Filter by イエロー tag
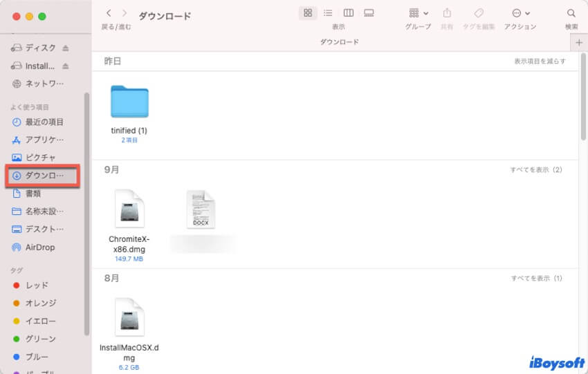This screenshot has height=374, width=588. tap(34, 321)
